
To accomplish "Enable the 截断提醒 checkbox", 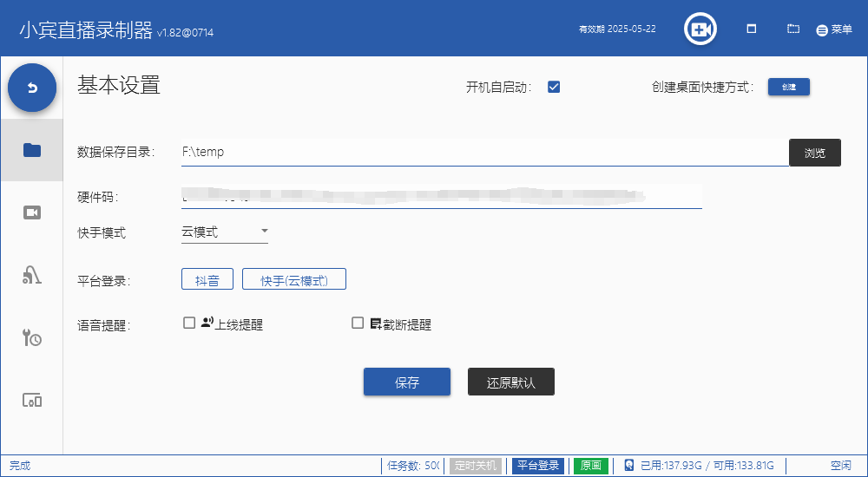I will pyautogui.click(x=358, y=323).
